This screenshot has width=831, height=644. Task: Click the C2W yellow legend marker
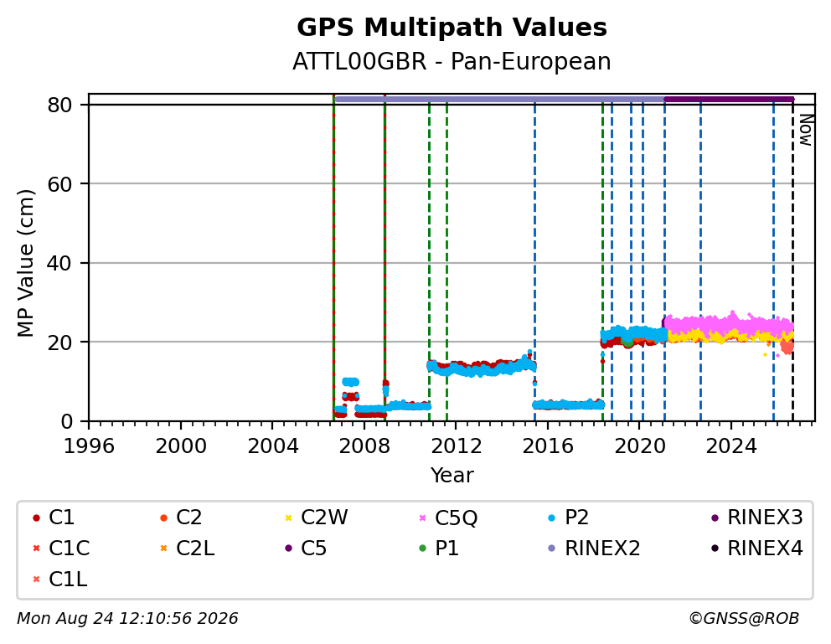288,518
